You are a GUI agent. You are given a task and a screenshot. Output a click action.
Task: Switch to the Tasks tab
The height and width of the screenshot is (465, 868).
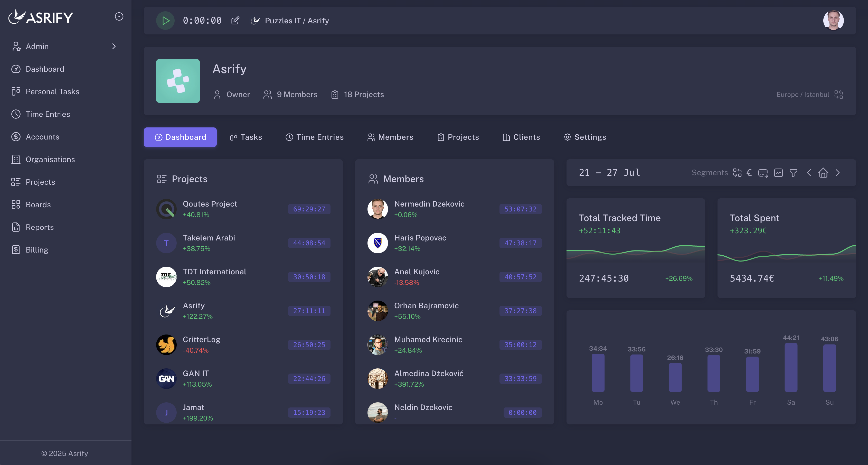pyautogui.click(x=246, y=137)
